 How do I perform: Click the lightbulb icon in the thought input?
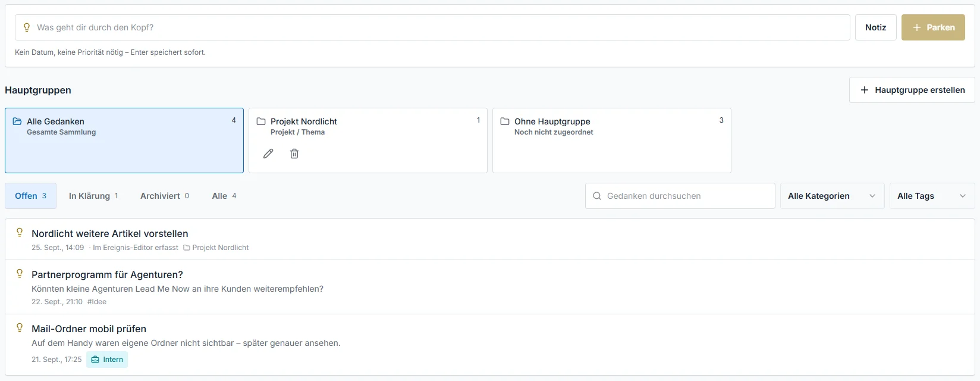coord(27,27)
